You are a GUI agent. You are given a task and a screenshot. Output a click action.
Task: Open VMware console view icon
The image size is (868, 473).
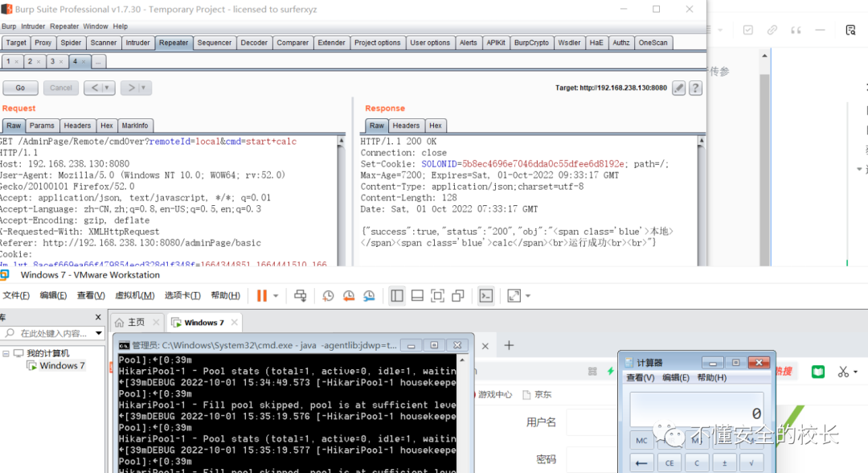(x=486, y=296)
